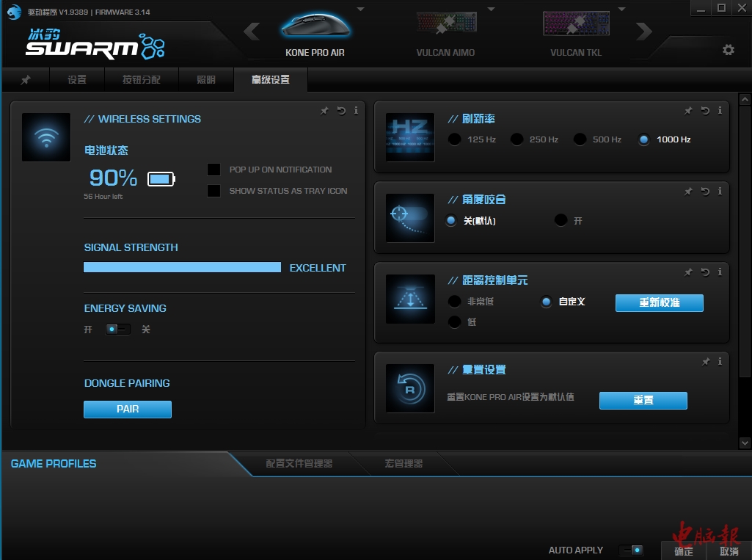Reset the Wireless Settings panel with undo icon
Screen dimensions: 752x560
tap(341, 111)
